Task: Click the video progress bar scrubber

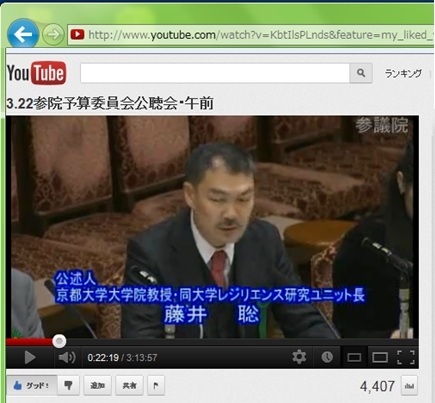Action: click(59, 341)
